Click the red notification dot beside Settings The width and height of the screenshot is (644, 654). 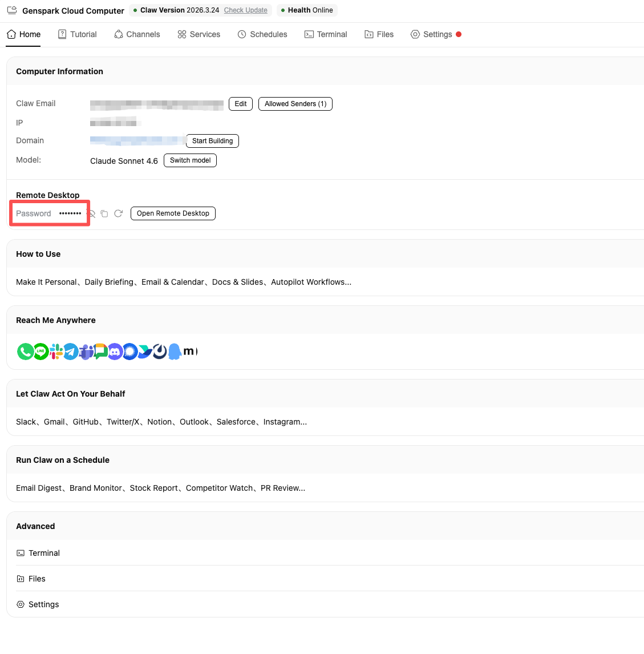tap(459, 34)
